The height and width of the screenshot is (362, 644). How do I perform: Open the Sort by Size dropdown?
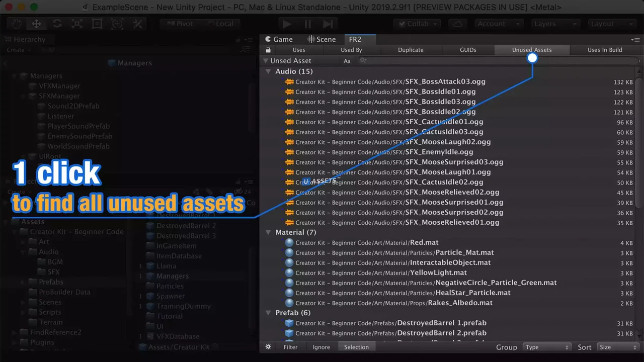click(x=618, y=347)
